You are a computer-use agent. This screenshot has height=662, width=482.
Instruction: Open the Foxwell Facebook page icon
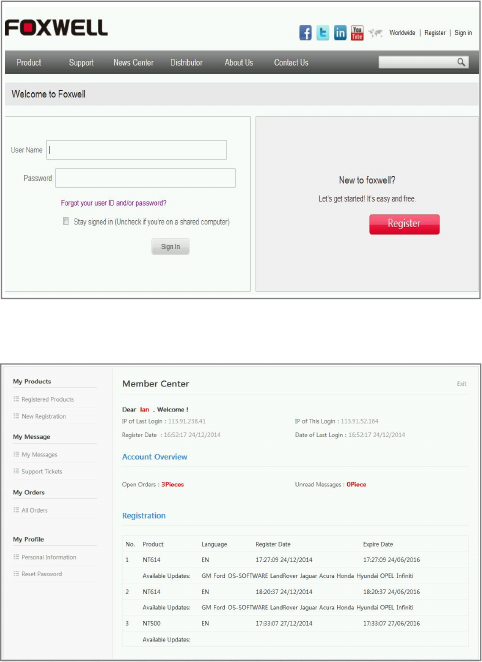pos(305,33)
